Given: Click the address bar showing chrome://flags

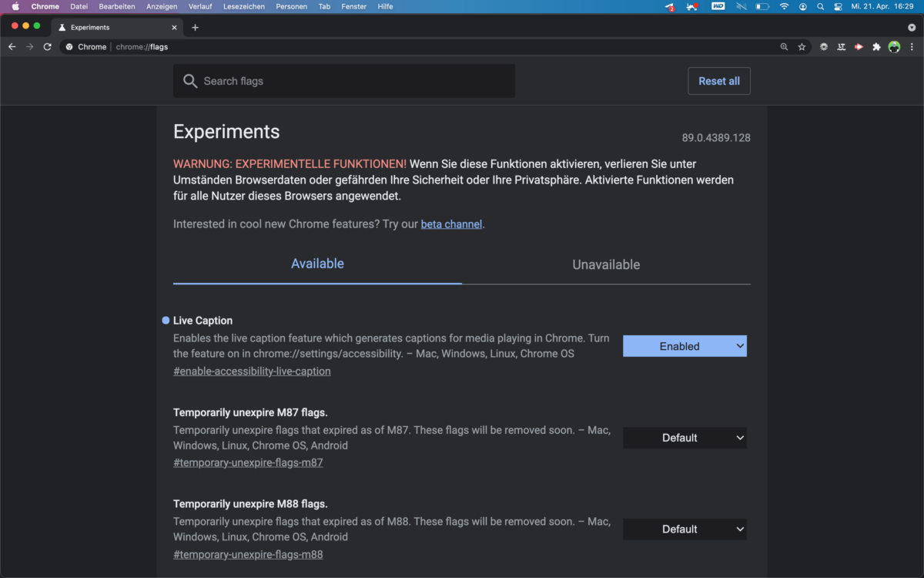Looking at the screenshot, I should pos(435,47).
